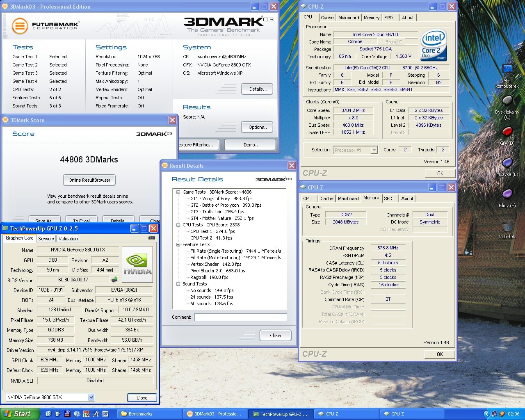Screen dimensions: 525x420
Task: Click the GPU-Z screenshot camera icon
Action: coord(151,238)
